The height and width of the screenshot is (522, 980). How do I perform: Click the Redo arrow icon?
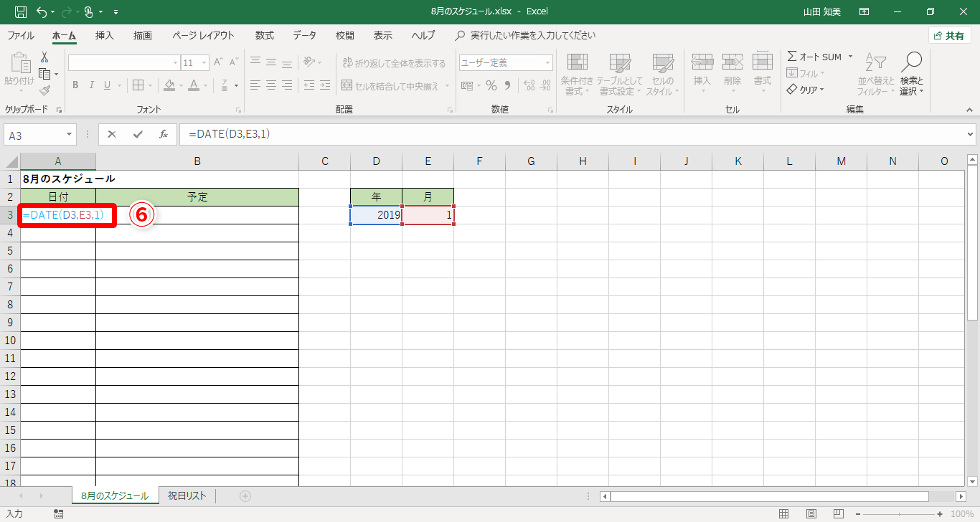[x=67, y=11]
